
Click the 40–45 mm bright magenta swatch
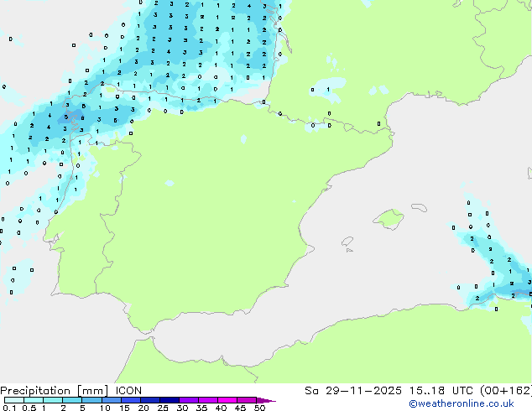(227, 400)
